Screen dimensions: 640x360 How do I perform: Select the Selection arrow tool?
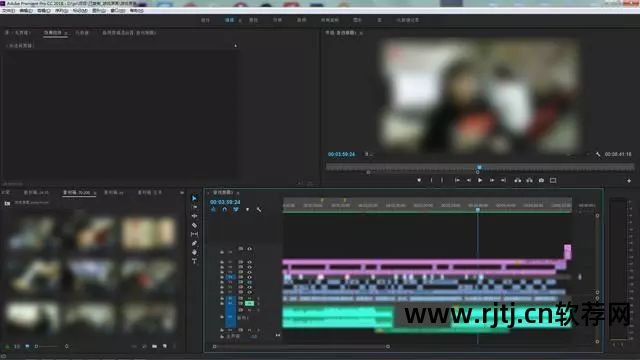[x=194, y=198]
